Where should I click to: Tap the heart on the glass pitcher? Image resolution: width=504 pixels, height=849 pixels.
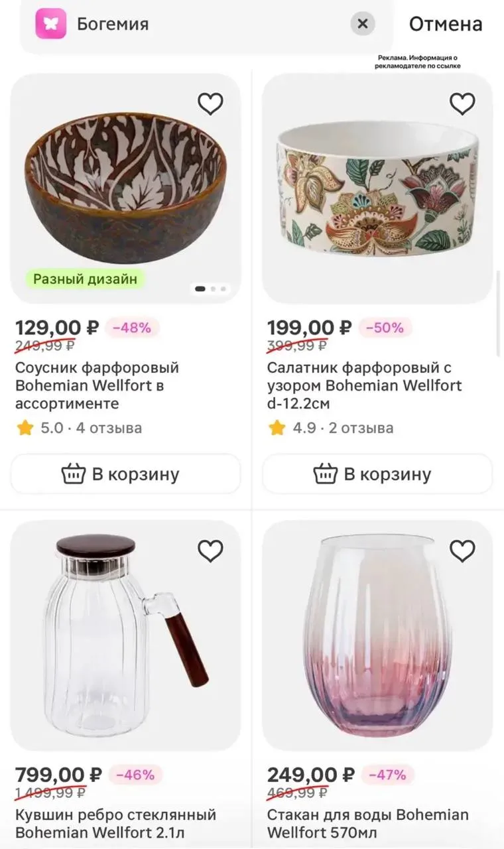(x=210, y=551)
